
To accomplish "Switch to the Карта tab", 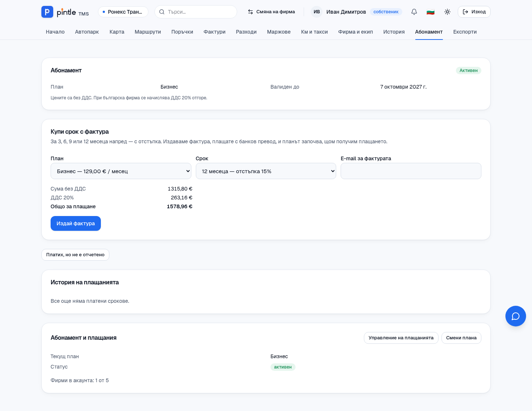I will pos(117,32).
